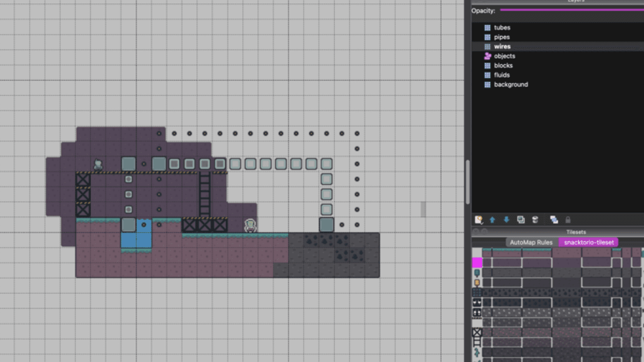Move the selected layer up
This screenshot has width=644, height=362.
click(x=492, y=219)
